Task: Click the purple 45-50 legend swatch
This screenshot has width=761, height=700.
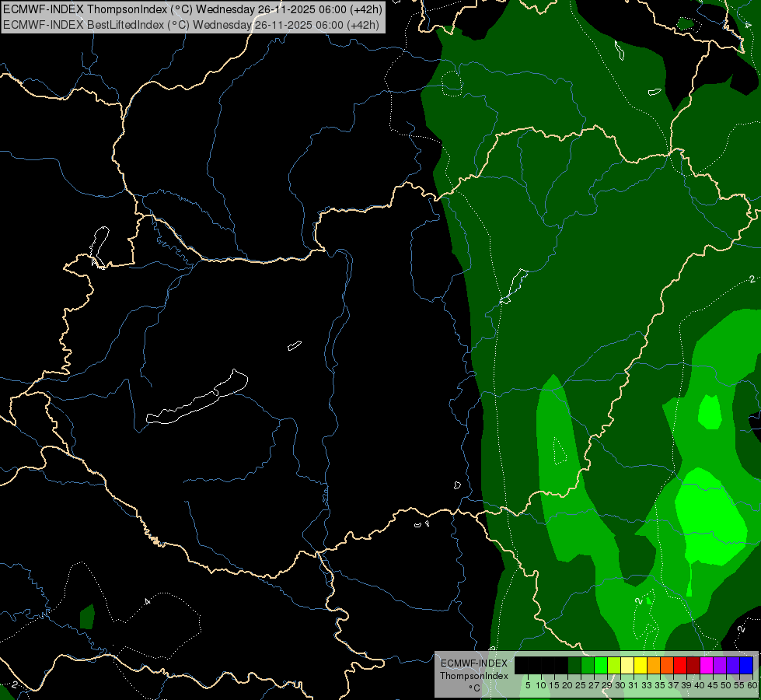Action: point(720,665)
